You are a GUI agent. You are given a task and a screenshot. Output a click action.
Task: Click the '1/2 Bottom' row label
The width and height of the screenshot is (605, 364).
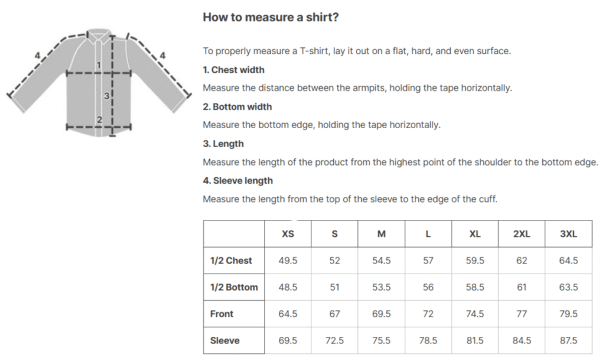click(x=234, y=287)
